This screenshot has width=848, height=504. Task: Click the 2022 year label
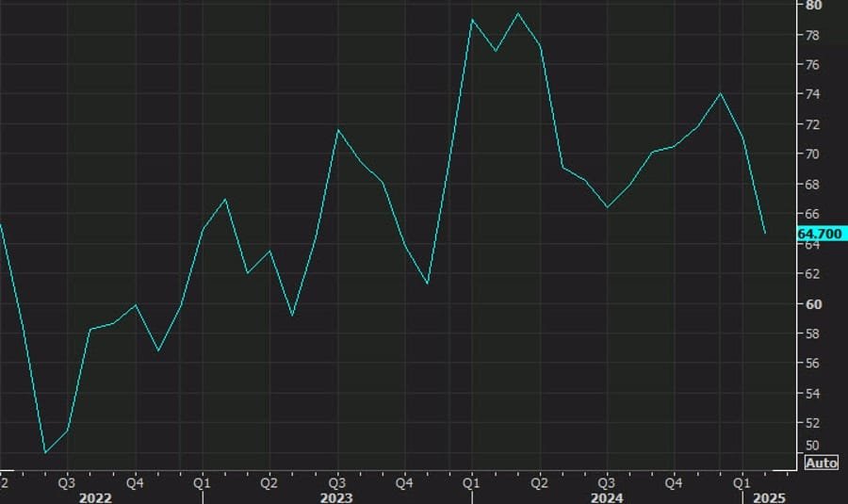[x=96, y=496]
